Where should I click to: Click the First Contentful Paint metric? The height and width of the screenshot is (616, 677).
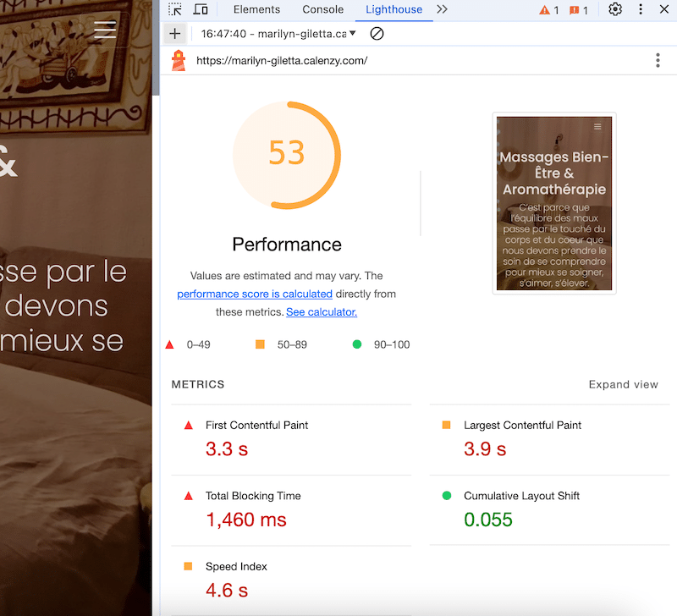pyautogui.click(x=256, y=425)
